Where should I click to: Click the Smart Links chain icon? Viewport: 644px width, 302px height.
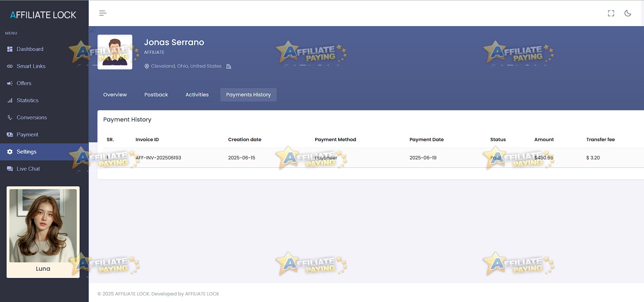[x=10, y=66]
